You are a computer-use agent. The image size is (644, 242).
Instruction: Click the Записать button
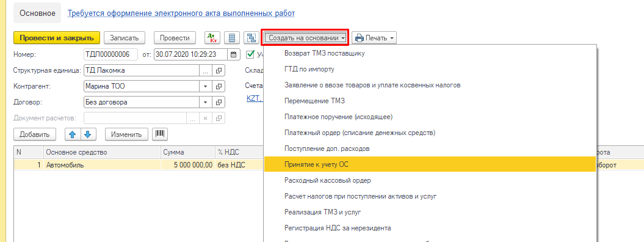[x=125, y=38]
